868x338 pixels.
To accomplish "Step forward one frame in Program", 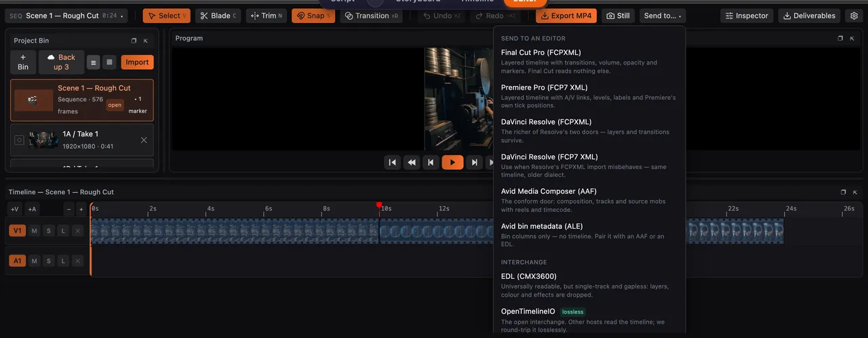I will pyautogui.click(x=475, y=162).
